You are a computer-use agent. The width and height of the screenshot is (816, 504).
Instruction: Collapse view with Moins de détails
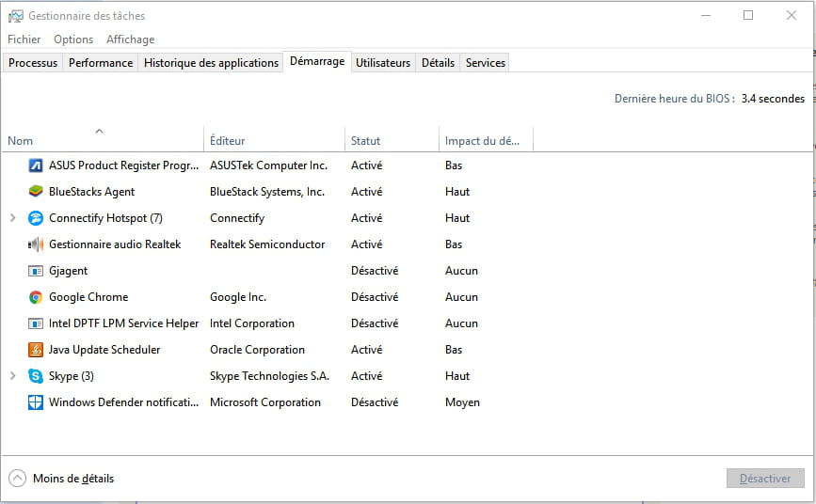pos(61,479)
